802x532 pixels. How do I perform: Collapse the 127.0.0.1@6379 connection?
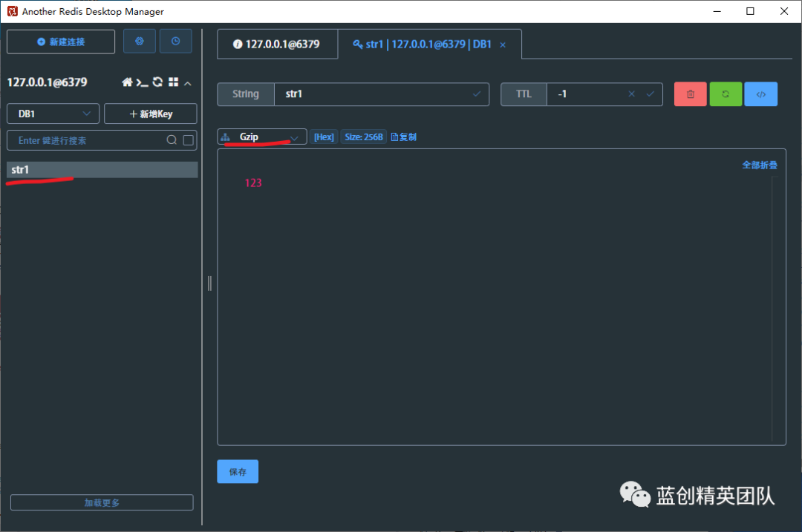click(x=188, y=83)
